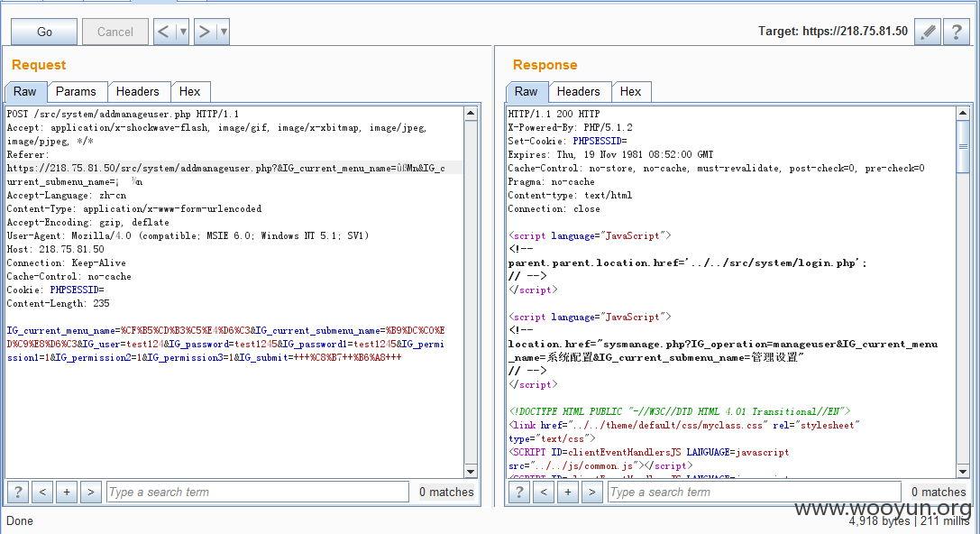Click the User-Agent Mozilla/4.0 header line

[x=188, y=235]
